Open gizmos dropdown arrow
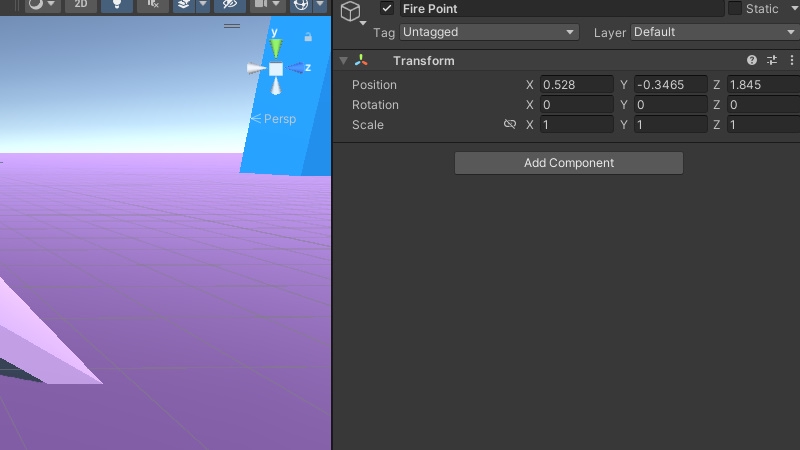The width and height of the screenshot is (800, 450). click(x=320, y=5)
